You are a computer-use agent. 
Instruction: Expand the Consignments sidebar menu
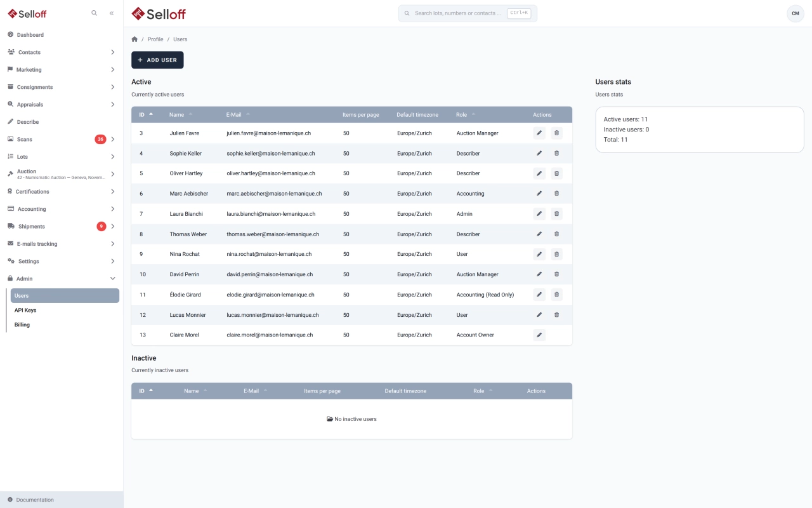click(112, 87)
